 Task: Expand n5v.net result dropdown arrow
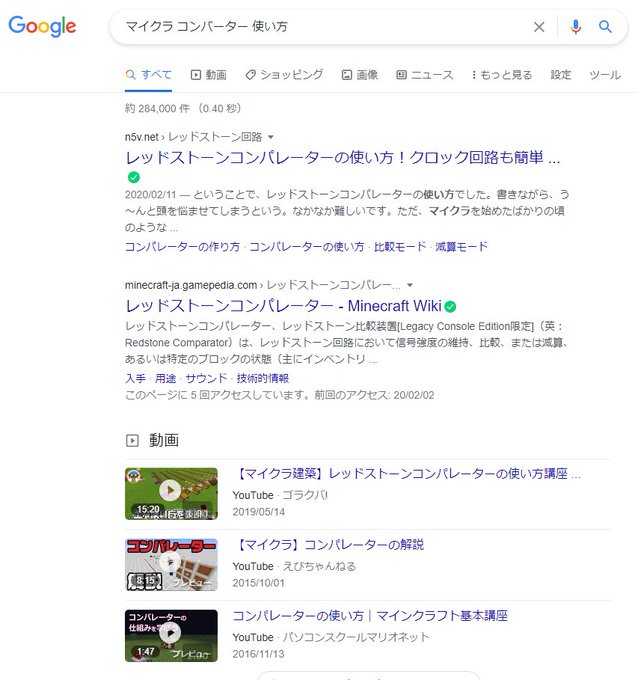coord(271,137)
